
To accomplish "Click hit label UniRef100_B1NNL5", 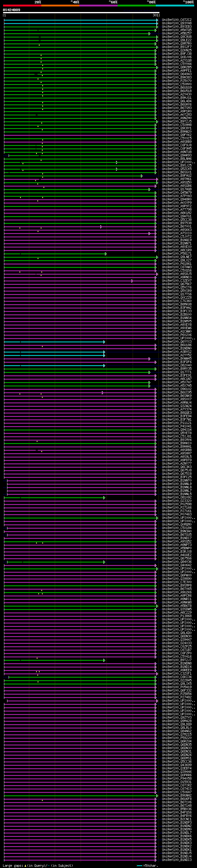I will coord(177,494).
